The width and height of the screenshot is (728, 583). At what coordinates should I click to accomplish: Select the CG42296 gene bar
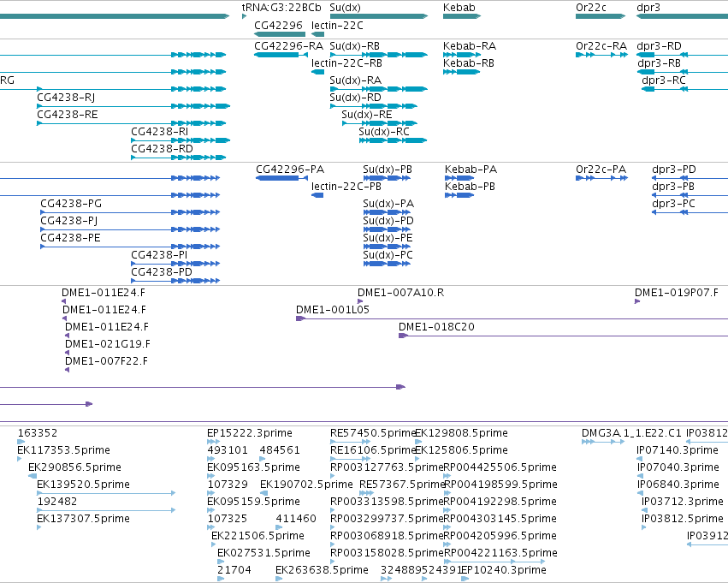click(280, 34)
